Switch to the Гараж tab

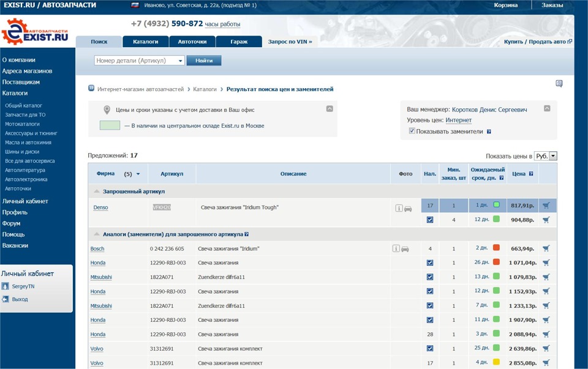(239, 42)
